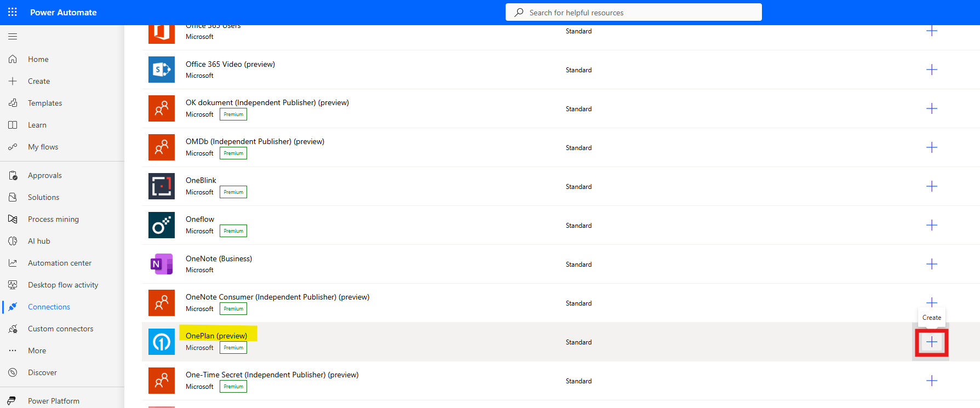Click the Office 365 Video connector icon

(x=162, y=70)
